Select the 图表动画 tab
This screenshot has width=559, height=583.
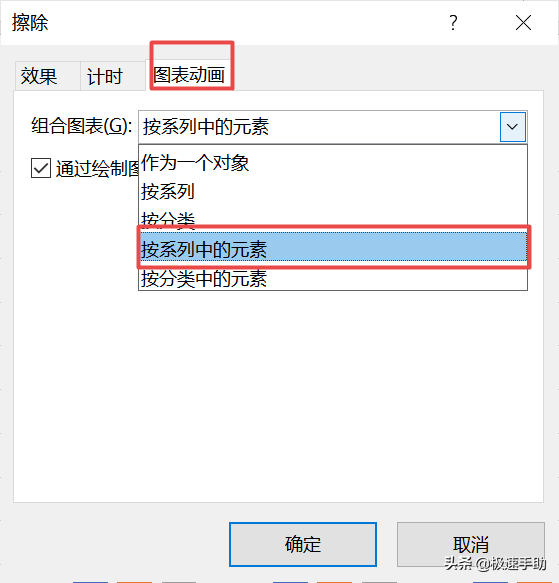(x=190, y=75)
